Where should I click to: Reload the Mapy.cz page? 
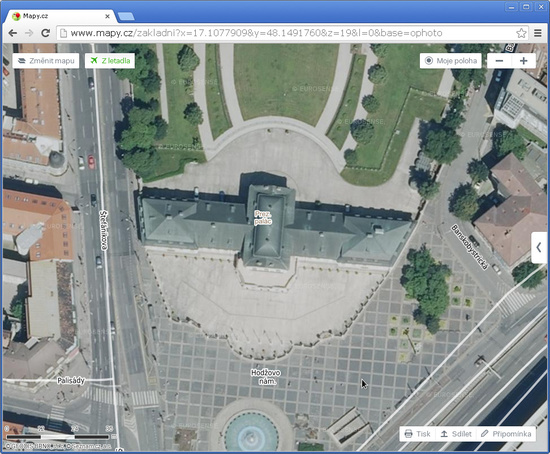click(x=45, y=33)
